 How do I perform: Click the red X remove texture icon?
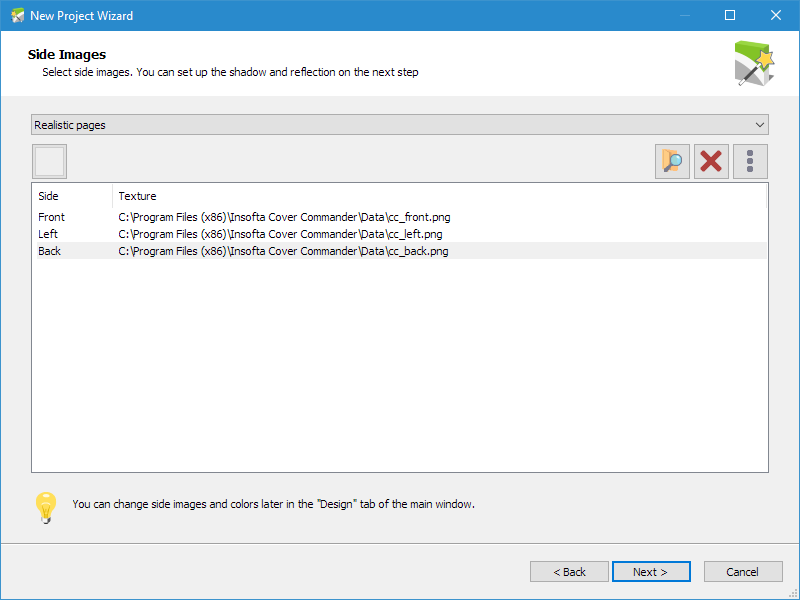[x=711, y=161]
